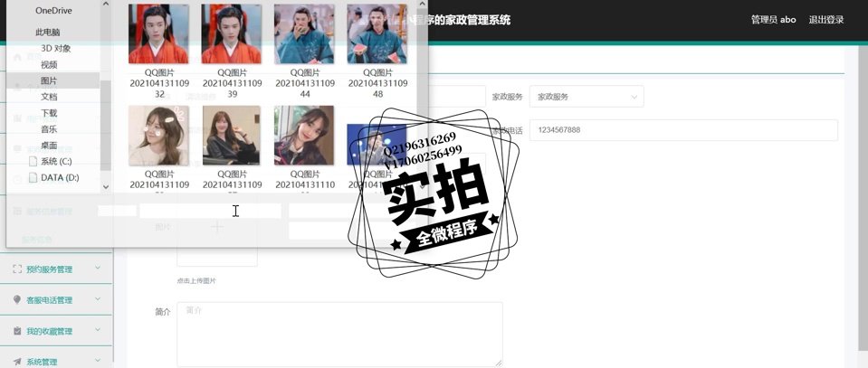Expand the 我的收藏管理 menu chevron

coord(98,330)
